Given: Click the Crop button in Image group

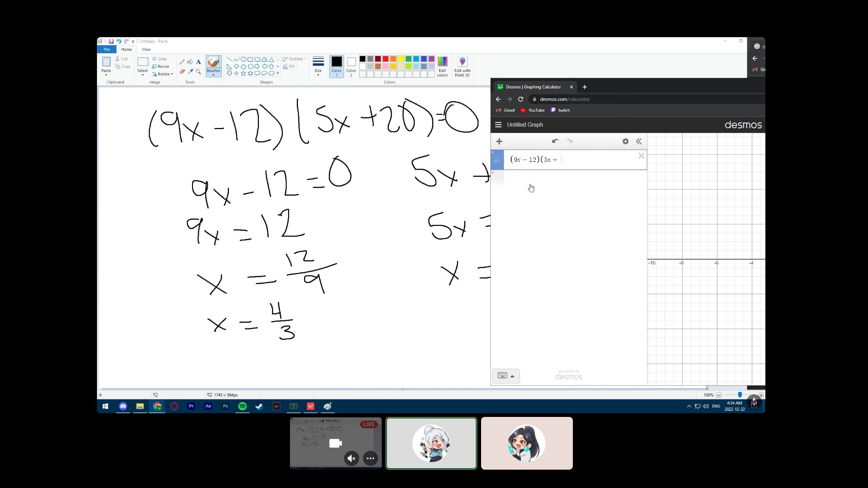Looking at the screenshot, I should point(160,59).
